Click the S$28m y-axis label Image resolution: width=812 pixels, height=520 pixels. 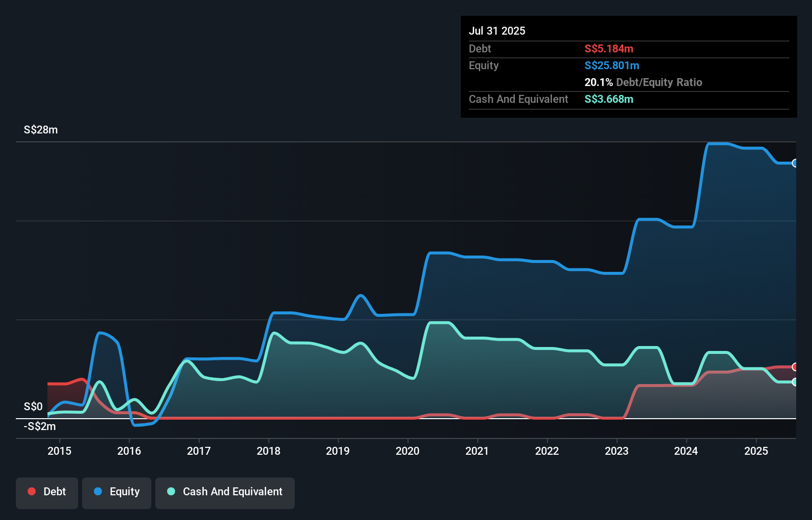pos(41,130)
